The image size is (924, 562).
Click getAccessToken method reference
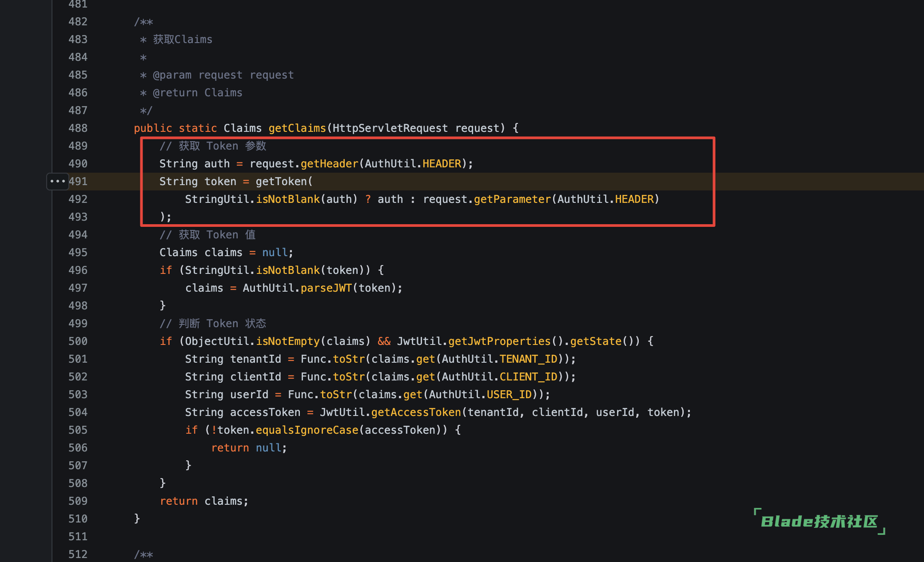point(416,412)
